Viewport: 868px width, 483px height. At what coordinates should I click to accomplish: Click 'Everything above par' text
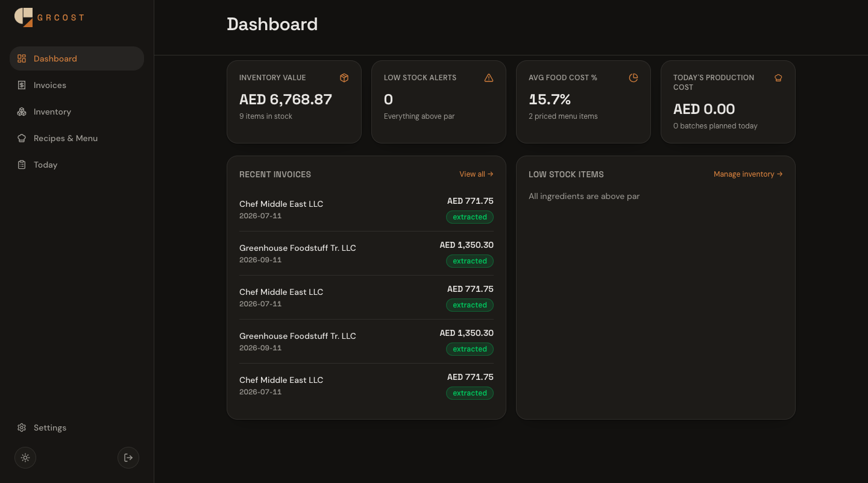point(420,116)
